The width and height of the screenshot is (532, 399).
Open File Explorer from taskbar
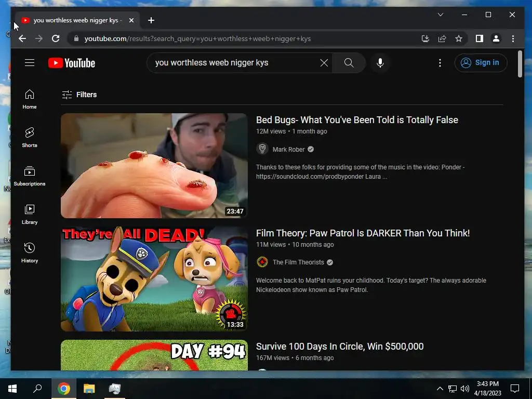pyautogui.click(x=89, y=389)
